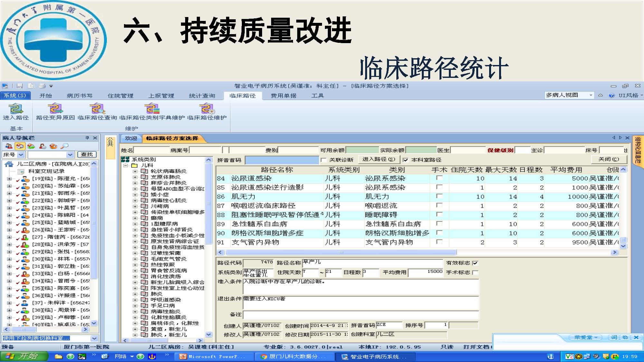Check 手术 box for row 88 阻塞性睡眠呼吸暂停

[x=439, y=214]
